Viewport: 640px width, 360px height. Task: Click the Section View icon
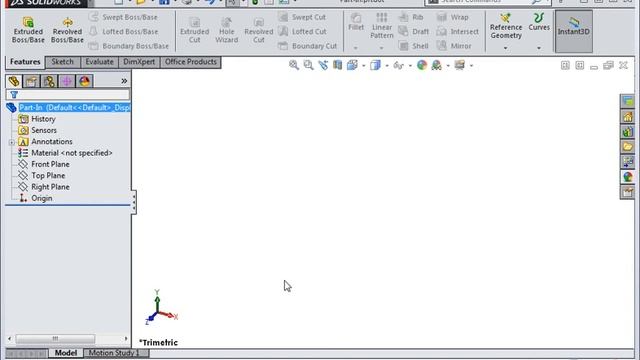point(338,65)
